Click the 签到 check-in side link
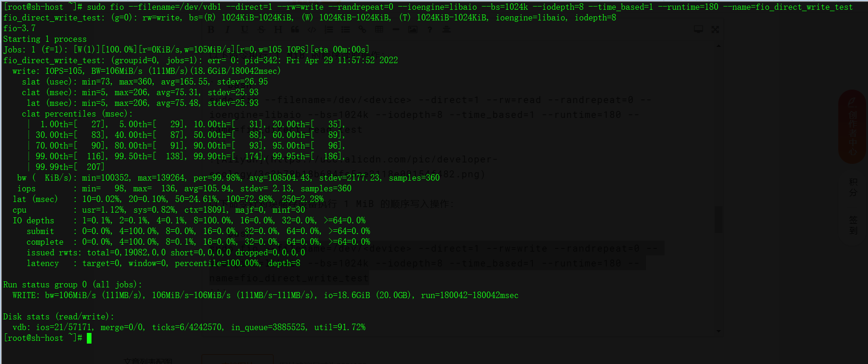868x364 pixels. 854,225
